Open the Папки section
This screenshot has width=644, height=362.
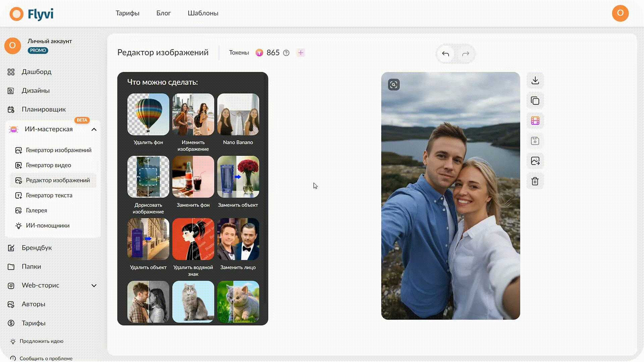(x=32, y=266)
